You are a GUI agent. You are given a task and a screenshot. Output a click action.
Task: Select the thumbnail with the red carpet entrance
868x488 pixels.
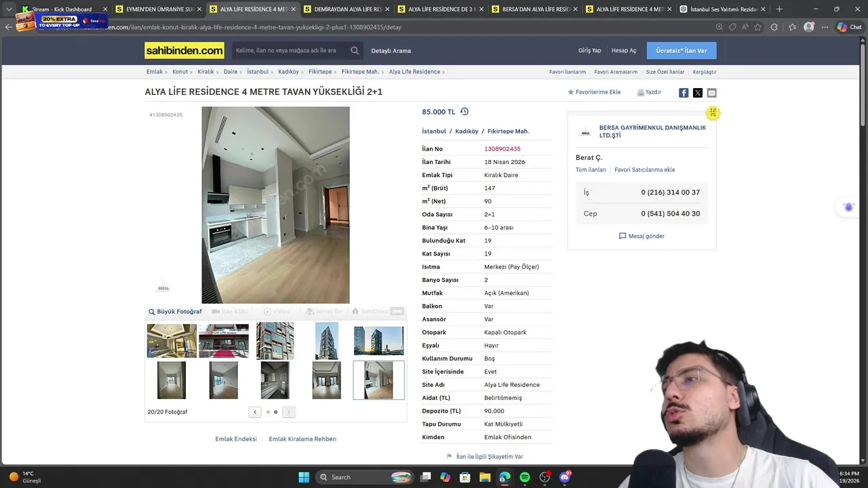224,340
